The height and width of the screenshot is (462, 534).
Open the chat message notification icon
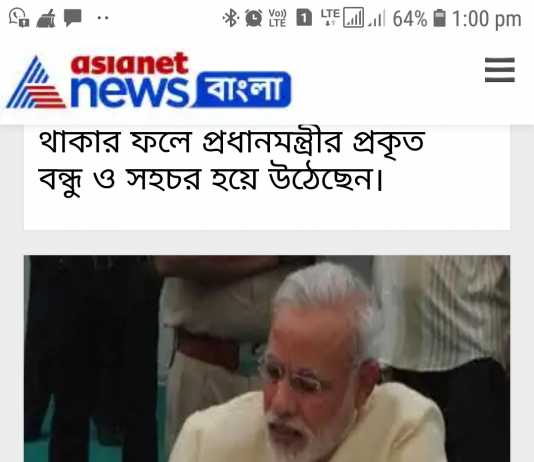click(73, 18)
